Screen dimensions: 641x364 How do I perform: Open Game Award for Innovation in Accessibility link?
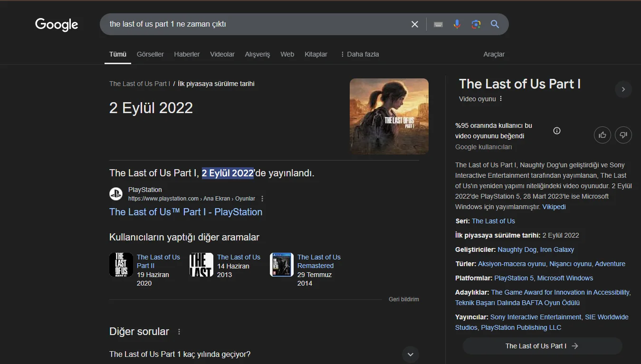561,292
